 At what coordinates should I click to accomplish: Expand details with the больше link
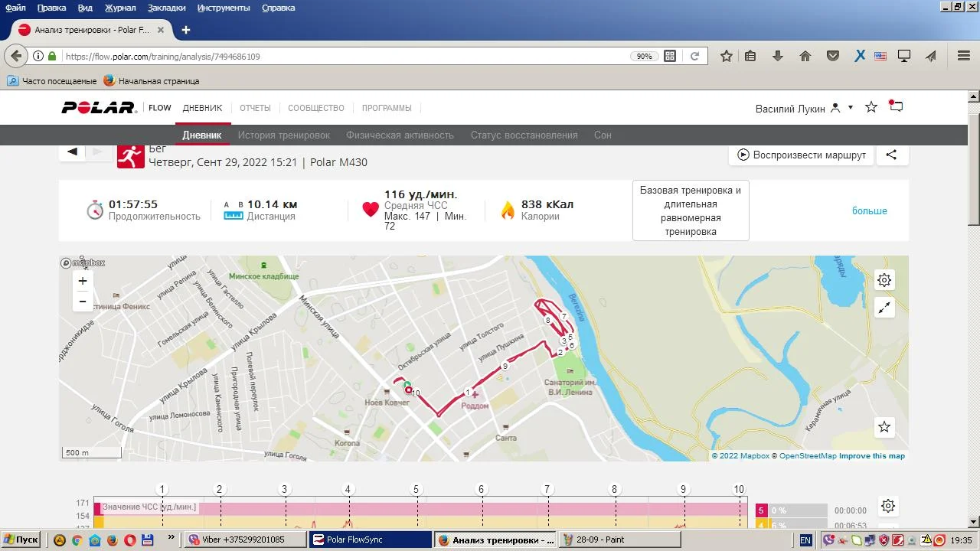[x=869, y=211]
